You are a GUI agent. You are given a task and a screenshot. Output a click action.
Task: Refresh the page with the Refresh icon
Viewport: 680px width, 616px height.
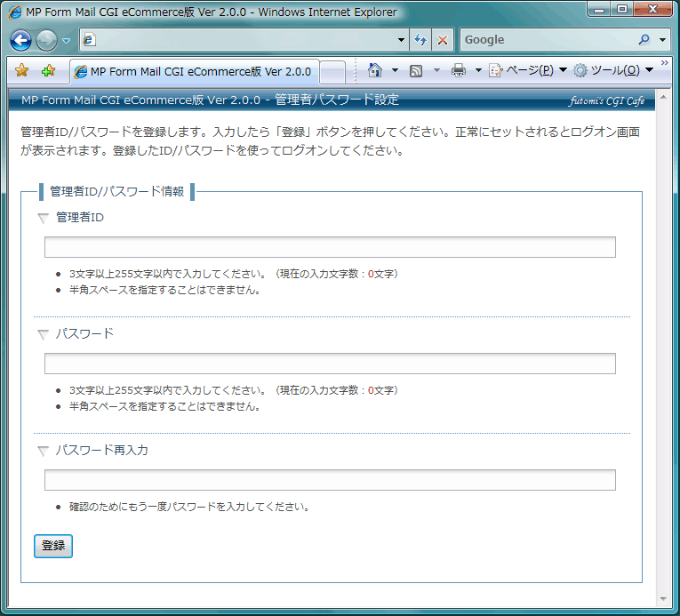point(420,40)
